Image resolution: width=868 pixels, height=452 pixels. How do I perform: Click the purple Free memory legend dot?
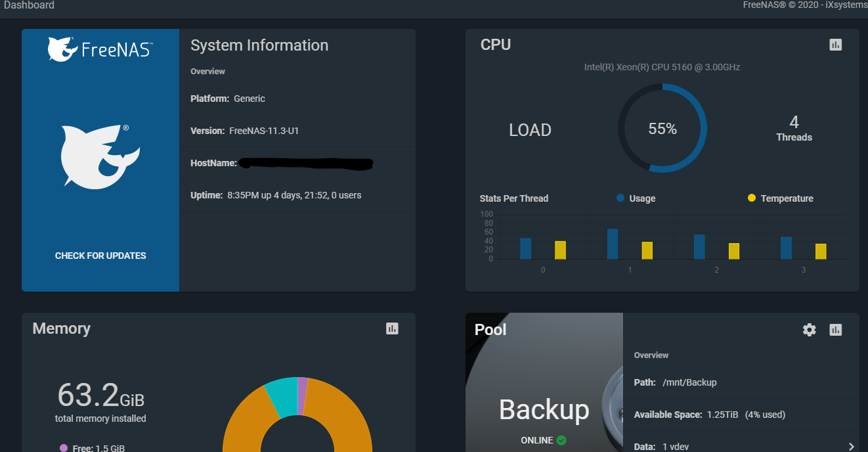coord(64,448)
